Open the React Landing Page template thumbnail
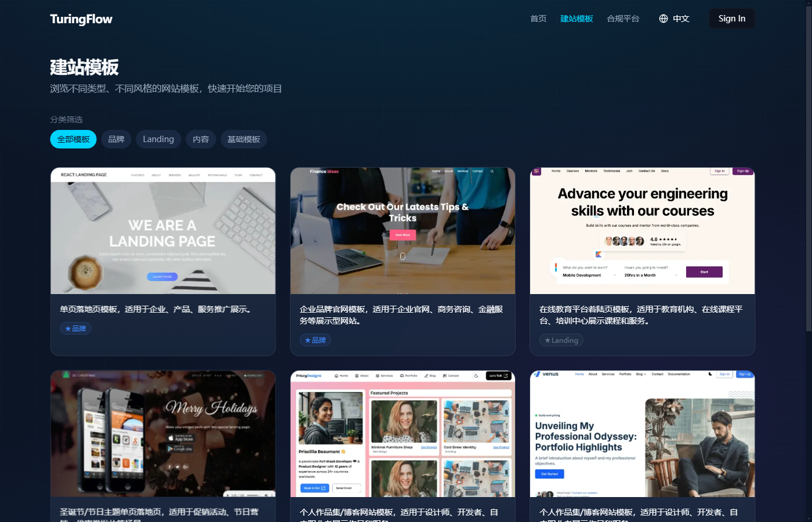Screen dimensions: 812x522 pos(163,231)
